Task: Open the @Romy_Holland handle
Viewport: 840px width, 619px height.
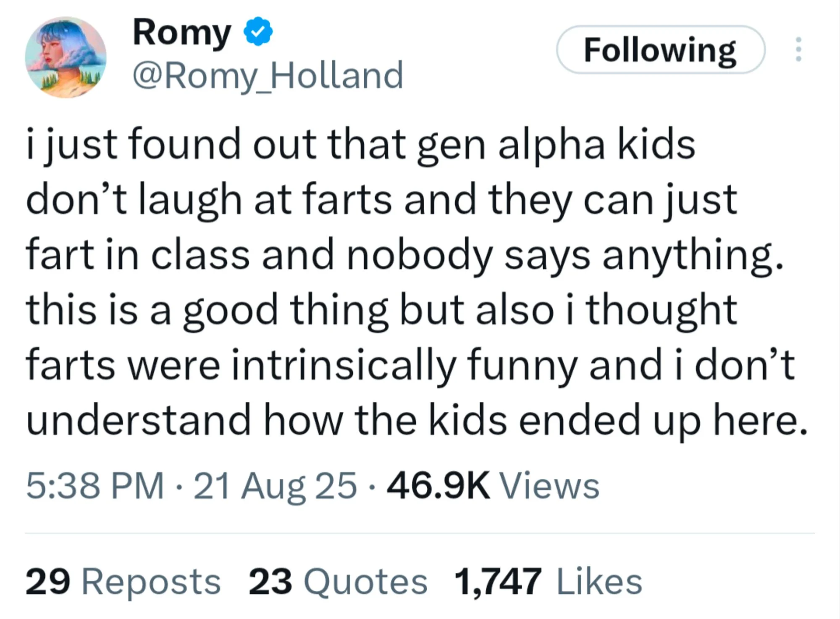Action: [x=268, y=76]
